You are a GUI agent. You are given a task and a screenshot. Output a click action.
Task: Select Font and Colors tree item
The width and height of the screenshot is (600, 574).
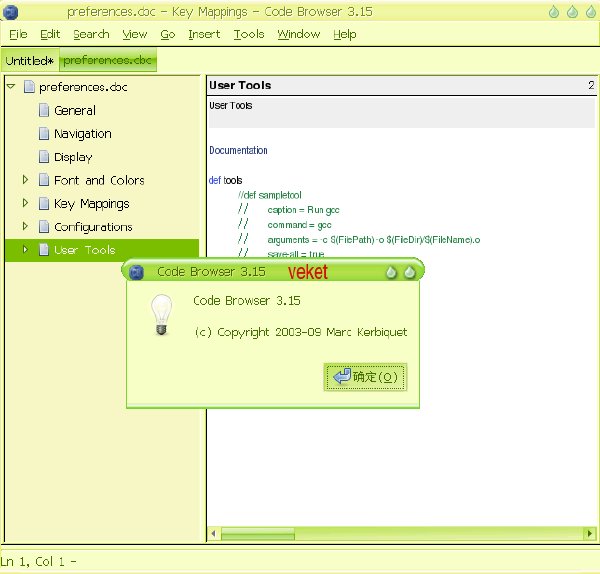[99, 180]
